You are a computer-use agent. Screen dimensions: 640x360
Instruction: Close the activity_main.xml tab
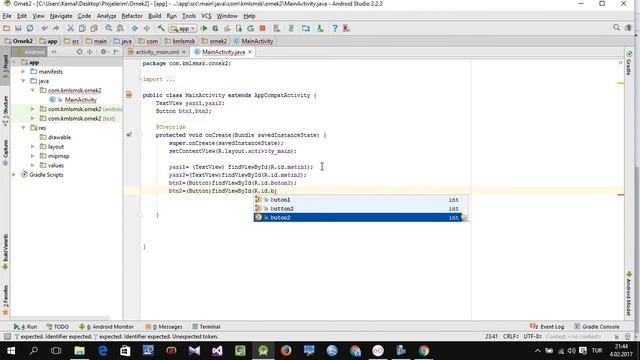click(x=184, y=52)
